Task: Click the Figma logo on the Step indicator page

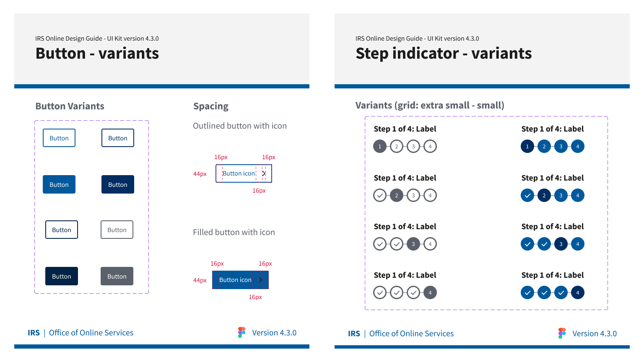Action: coord(562,333)
